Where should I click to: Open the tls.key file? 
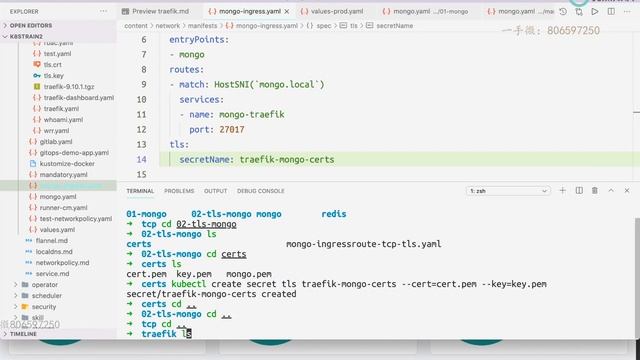(x=53, y=76)
